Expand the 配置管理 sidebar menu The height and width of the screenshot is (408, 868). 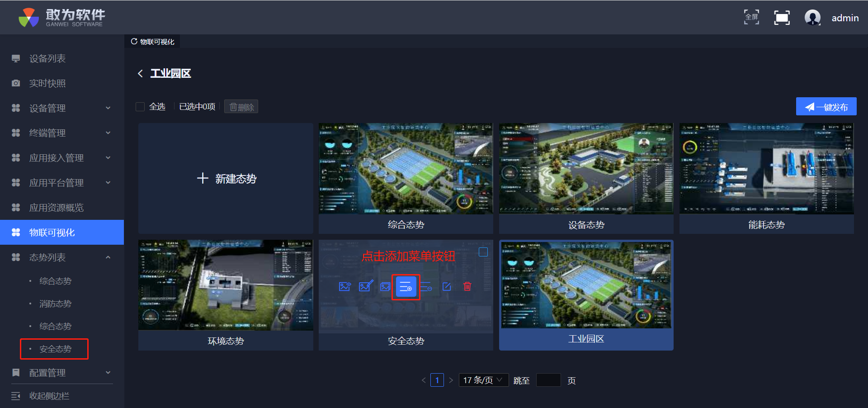108,373
